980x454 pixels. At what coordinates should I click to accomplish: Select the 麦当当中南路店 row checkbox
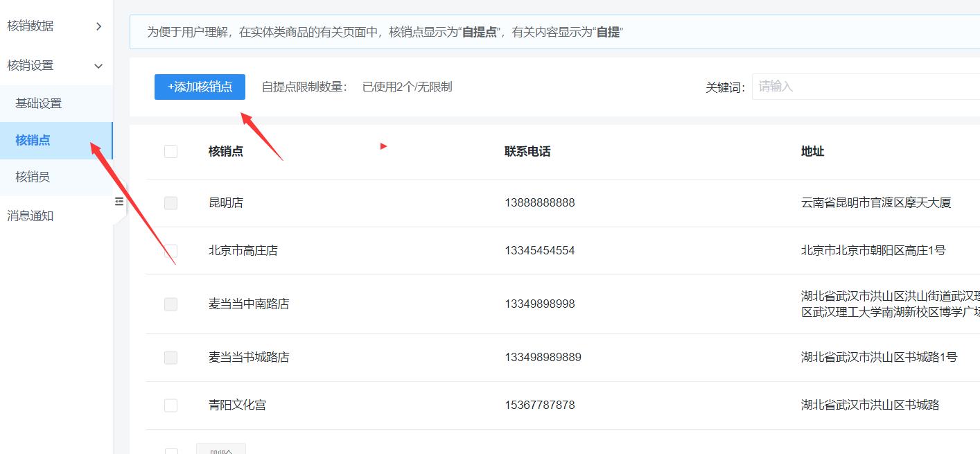pyautogui.click(x=170, y=304)
